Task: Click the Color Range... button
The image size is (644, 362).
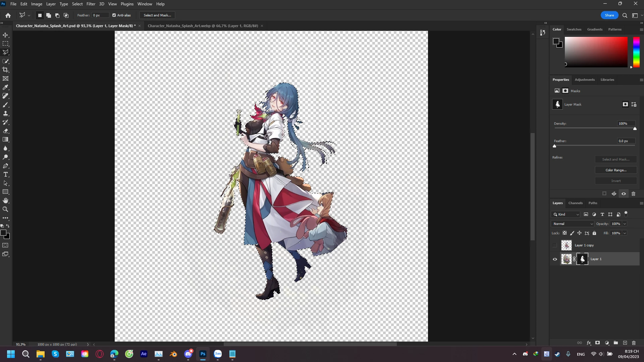Action: pyautogui.click(x=616, y=170)
